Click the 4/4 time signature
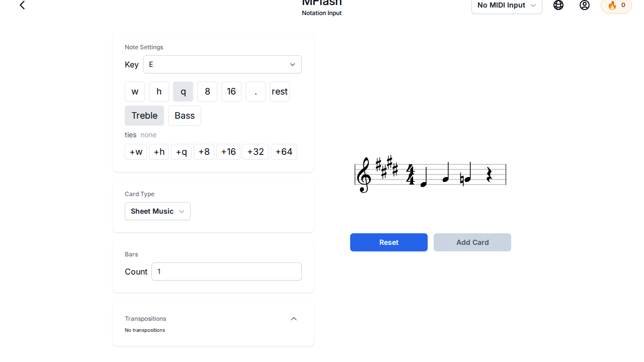The image size is (644, 362). tap(411, 175)
